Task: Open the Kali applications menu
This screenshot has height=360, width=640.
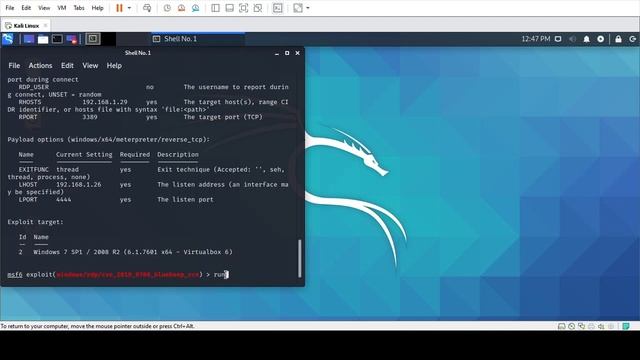Action: pos(8,39)
